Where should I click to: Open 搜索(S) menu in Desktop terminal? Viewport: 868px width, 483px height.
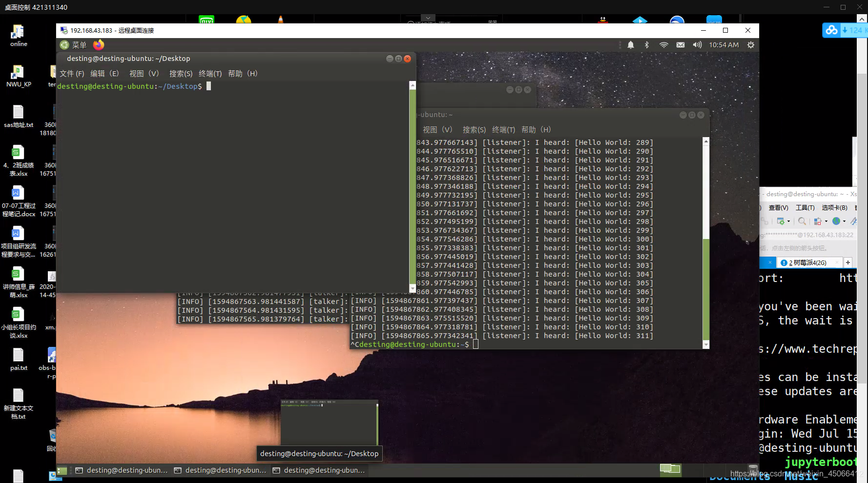click(x=181, y=74)
